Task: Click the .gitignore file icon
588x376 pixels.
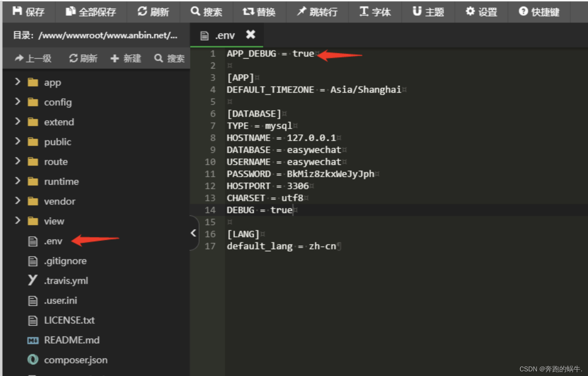Action: tap(33, 261)
